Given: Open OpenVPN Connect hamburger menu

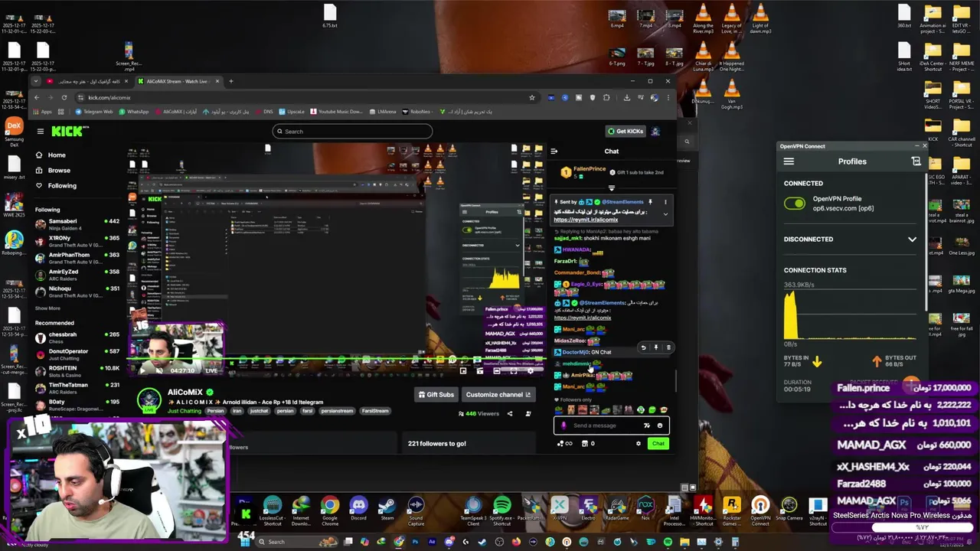Looking at the screenshot, I should (789, 161).
